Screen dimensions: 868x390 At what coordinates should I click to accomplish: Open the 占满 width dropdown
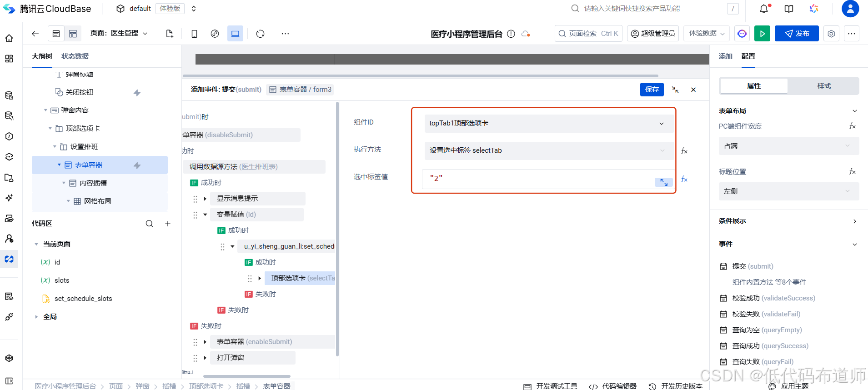click(x=789, y=146)
